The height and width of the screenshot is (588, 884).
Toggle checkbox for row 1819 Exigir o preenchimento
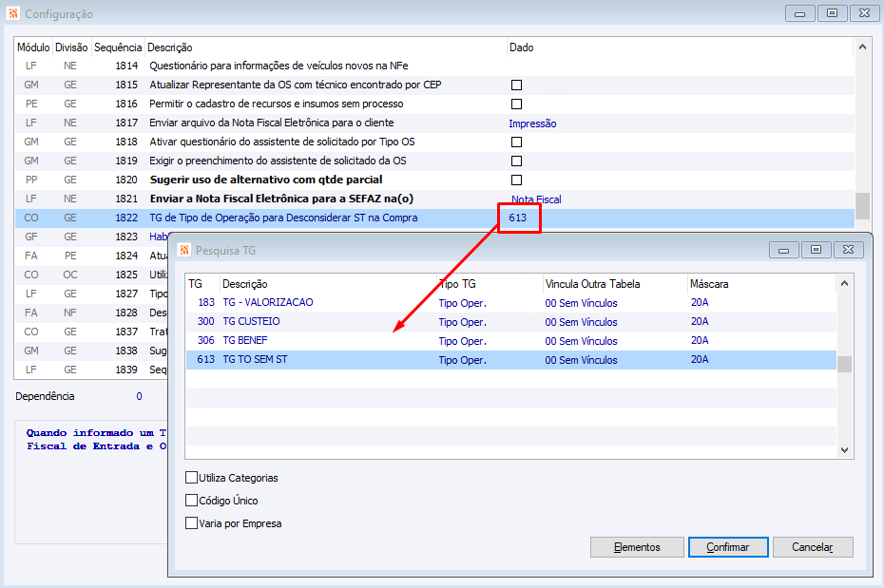[x=516, y=161]
